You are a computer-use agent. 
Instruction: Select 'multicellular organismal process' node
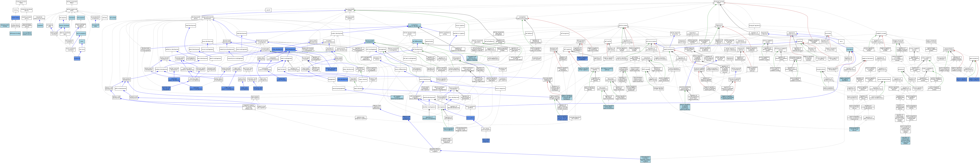(522, 18)
